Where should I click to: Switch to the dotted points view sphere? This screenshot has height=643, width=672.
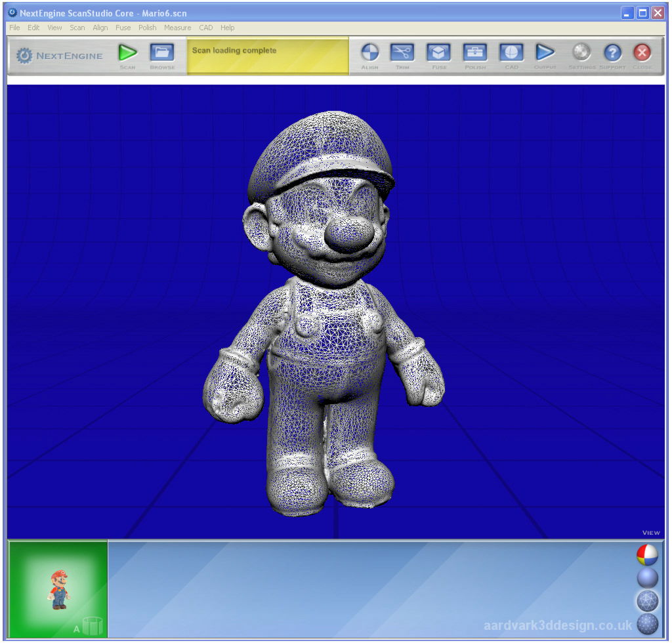coord(647,624)
